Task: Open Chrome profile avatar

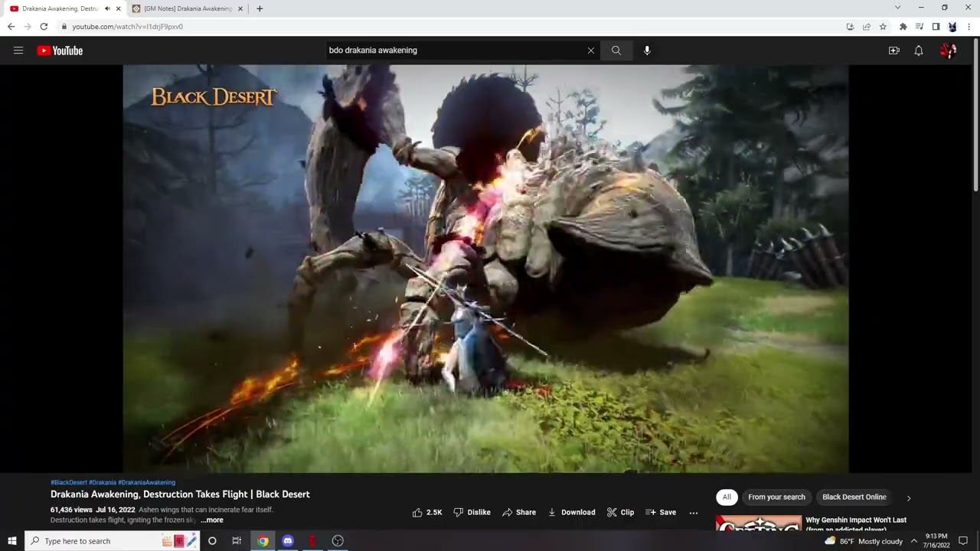Action: coord(952,27)
